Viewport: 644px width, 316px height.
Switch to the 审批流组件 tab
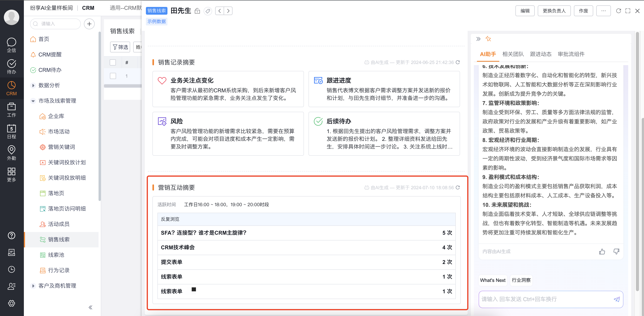point(571,54)
